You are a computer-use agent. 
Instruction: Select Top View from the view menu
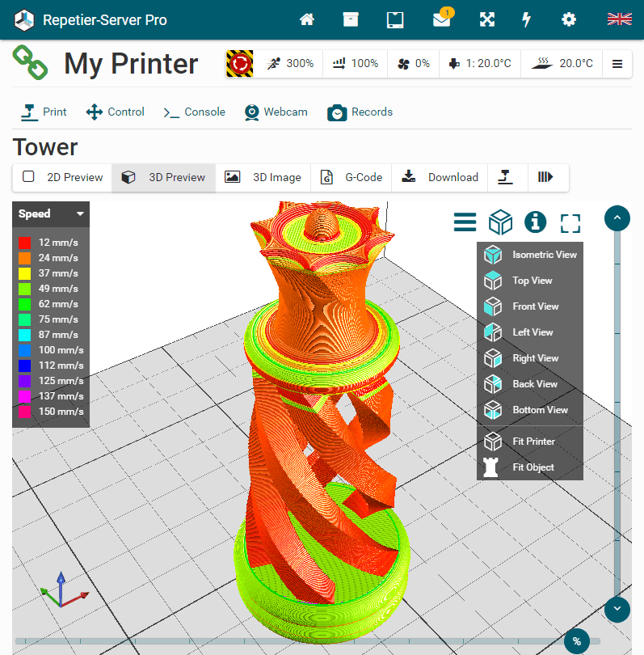532,281
